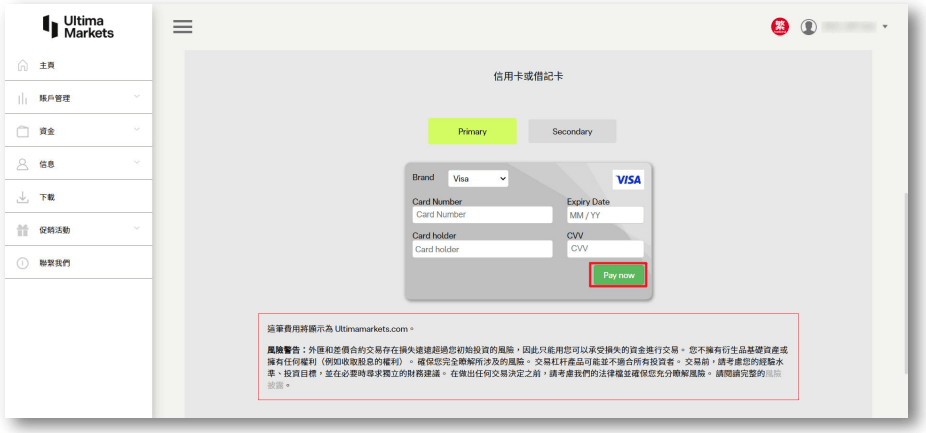Expand the 信息 chevron
926x433 pixels.
[x=137, y=162]
